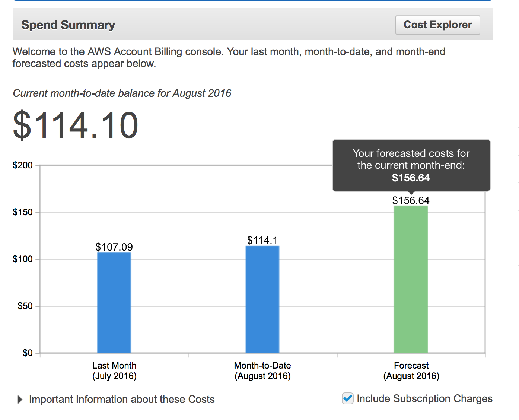Click the $200 y-axis tick label
519x420 pixels.
coord(23,165)
